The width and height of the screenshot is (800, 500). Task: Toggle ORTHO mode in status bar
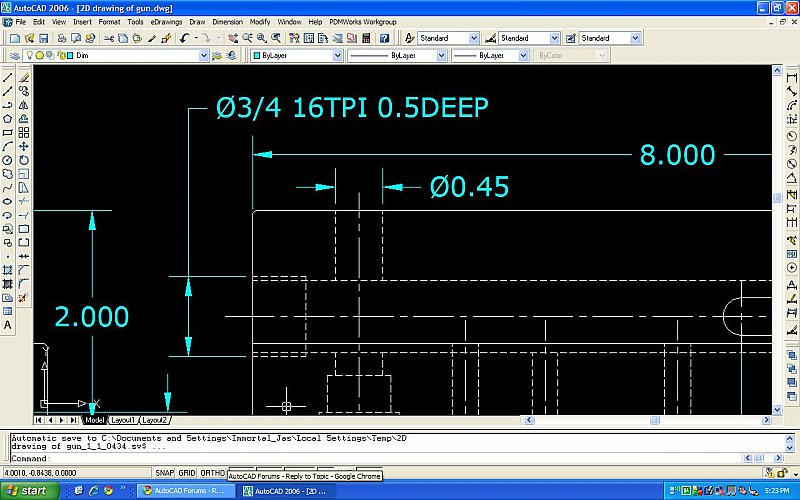[x=212, y=473]
